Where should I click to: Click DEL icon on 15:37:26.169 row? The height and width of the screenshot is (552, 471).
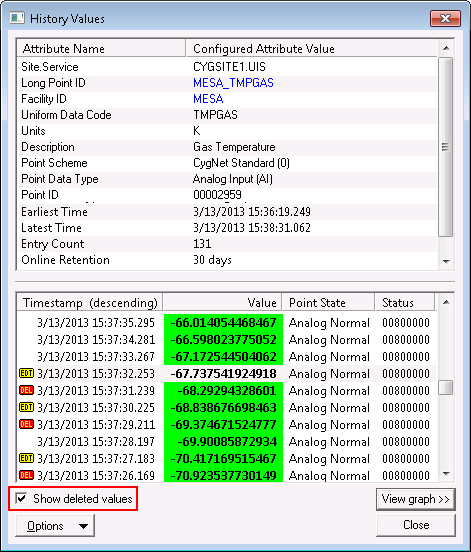tap(26, 475)
